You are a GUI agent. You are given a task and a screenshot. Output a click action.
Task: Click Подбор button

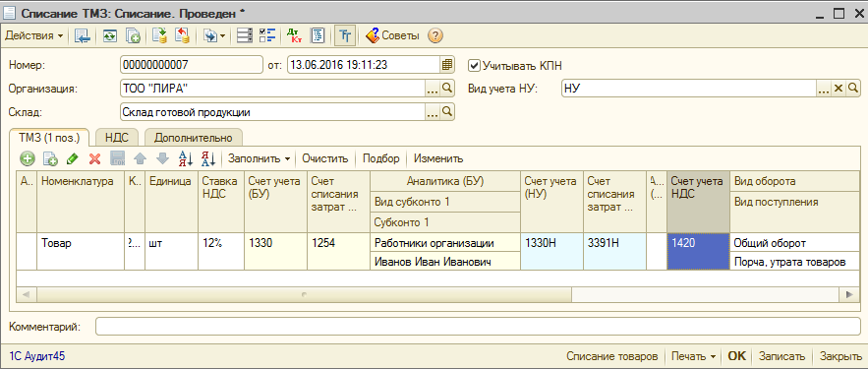[x=380, y=159]
